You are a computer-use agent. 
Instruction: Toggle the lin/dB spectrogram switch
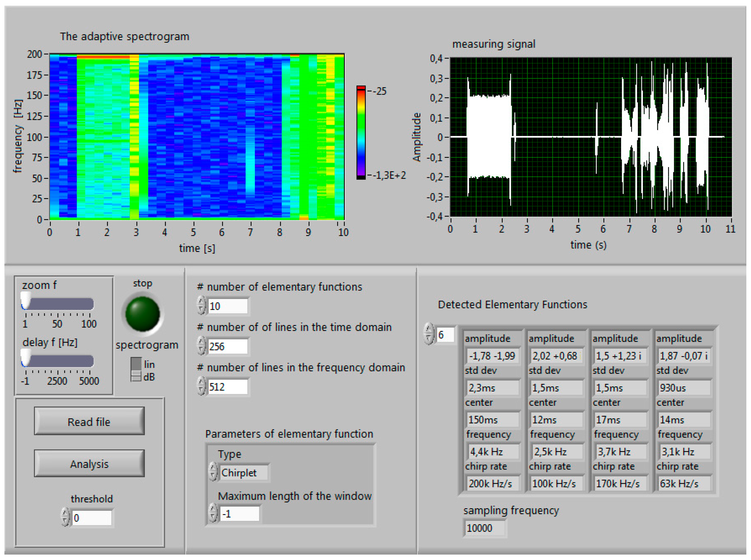[136, 370]
